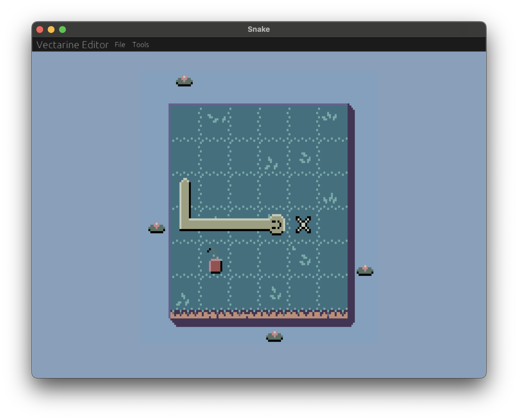Click the snake body corner bend
The image size is (518, 420).
(x=185, y=224)
